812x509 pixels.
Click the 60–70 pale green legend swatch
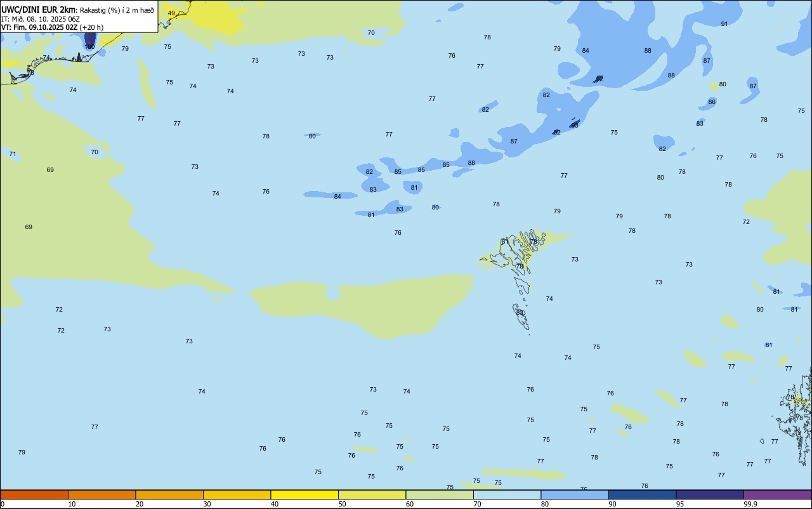(x=440, y=494)
